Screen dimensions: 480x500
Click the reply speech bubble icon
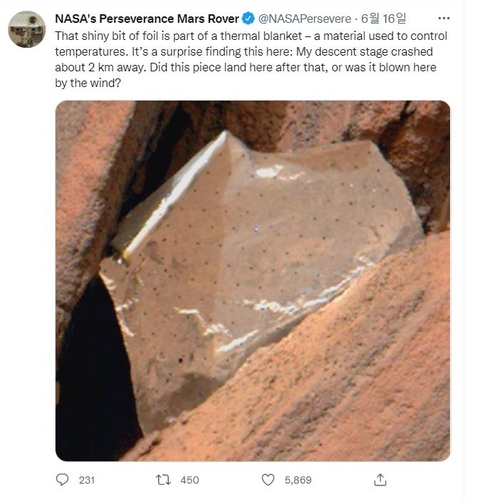62,480
